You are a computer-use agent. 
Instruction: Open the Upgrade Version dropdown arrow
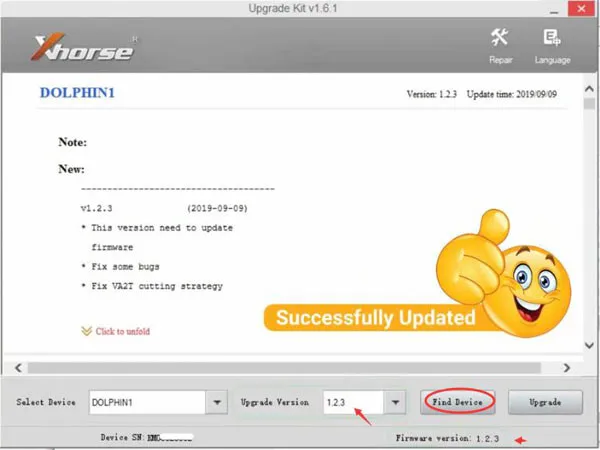click(395, 402)
